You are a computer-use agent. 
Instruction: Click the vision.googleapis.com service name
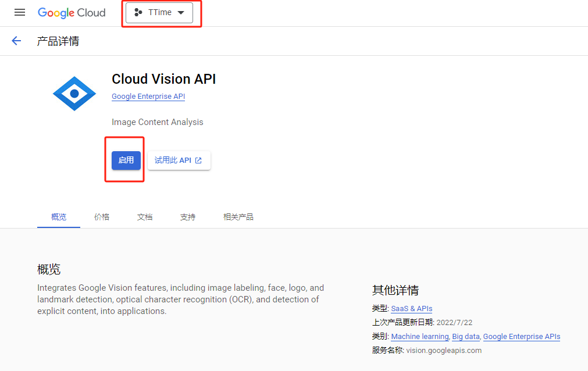pos(444,351)
